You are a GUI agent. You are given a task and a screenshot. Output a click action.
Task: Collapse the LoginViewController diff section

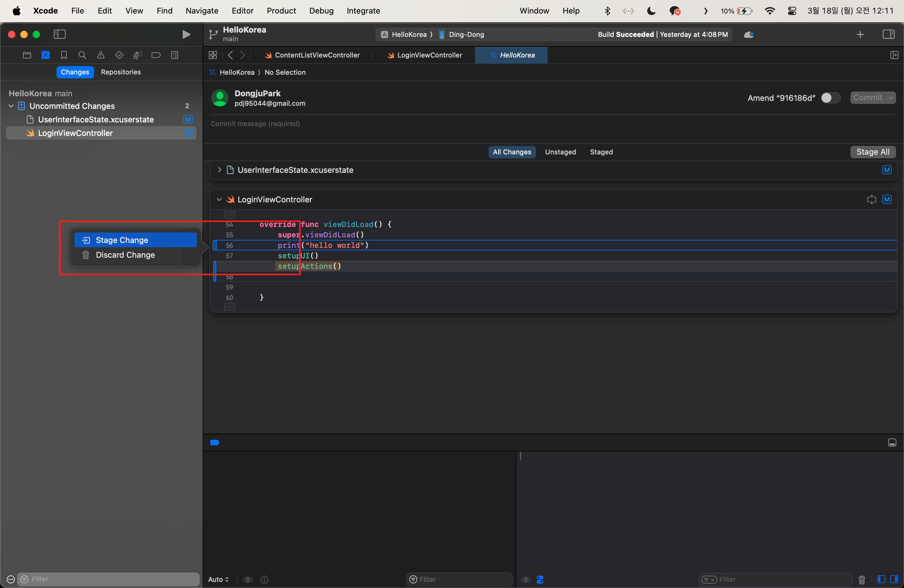click(219, 199)
